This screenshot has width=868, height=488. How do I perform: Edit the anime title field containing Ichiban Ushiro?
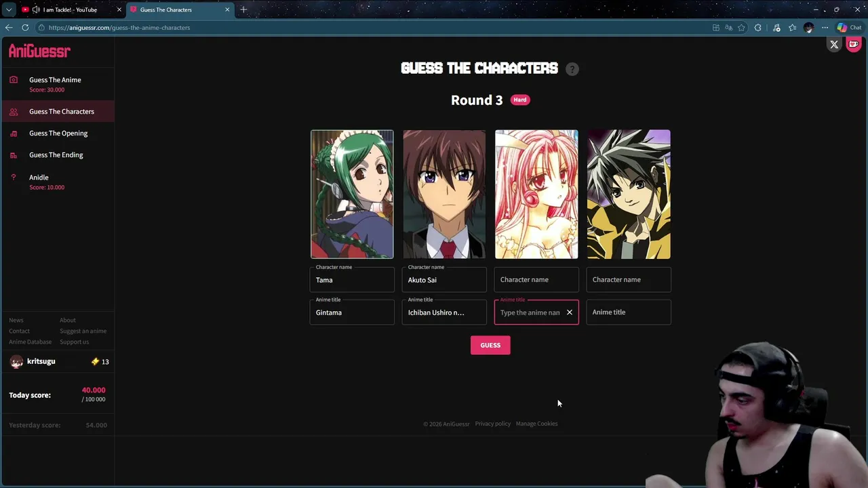click(444, 312)
